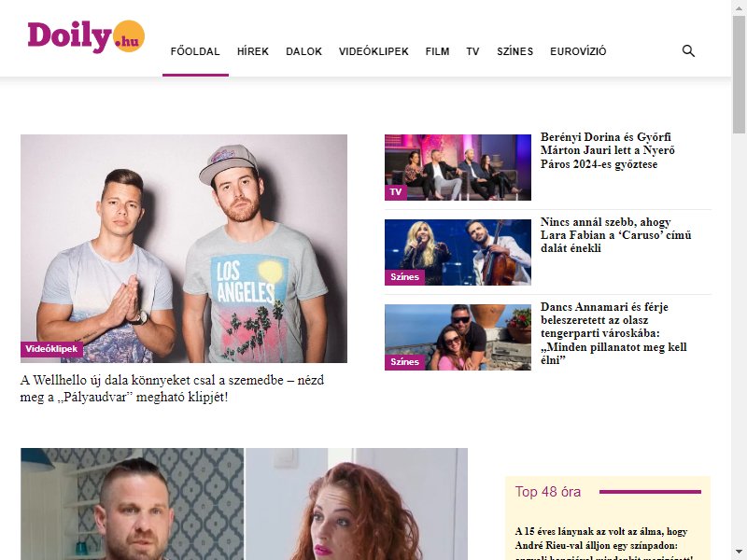Click the Videóklipek tag on Wellhello image
Viewport: 747px width, 560px height.
pos(51,349)
